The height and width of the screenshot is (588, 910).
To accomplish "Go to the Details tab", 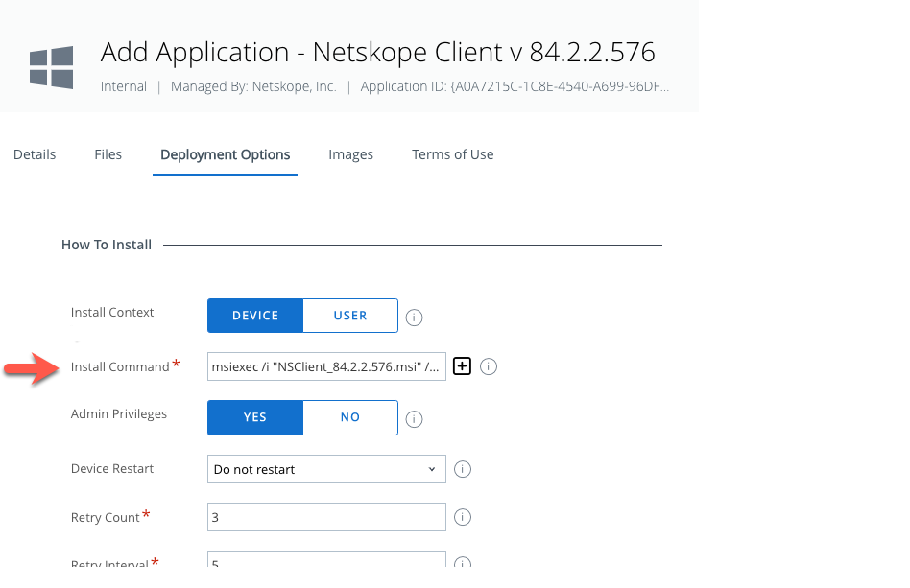I will click(34, 154).
